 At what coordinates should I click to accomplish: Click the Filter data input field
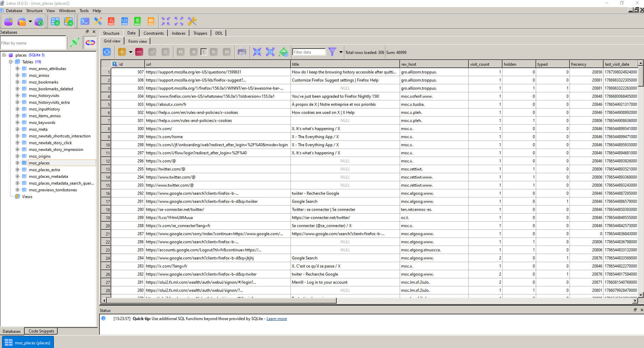[x=309, y=52]
